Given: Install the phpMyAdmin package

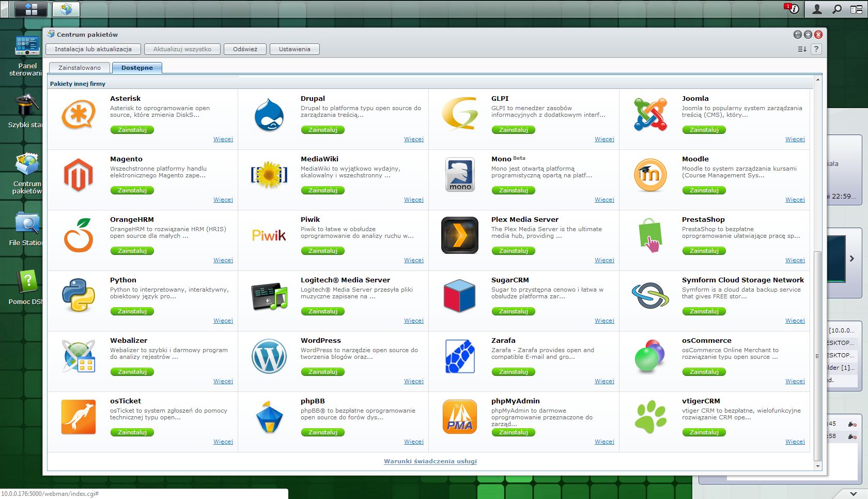Looking at the screenshot, I should 514,432.
